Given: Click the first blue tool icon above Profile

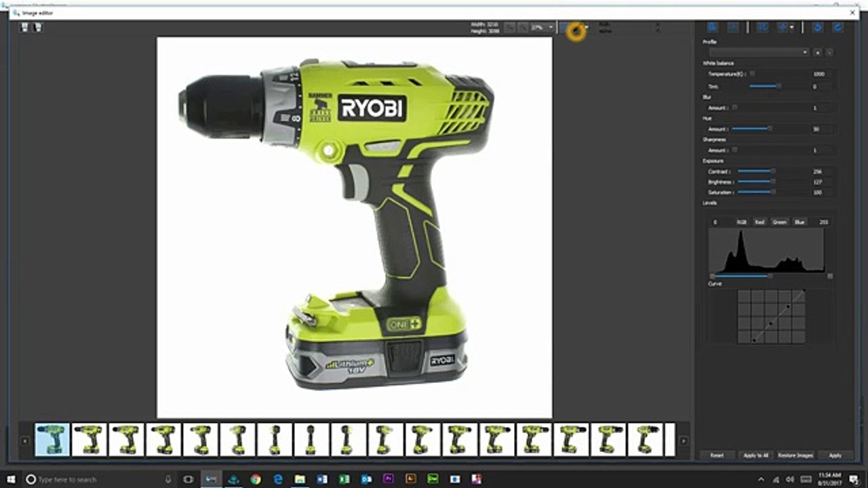Looking at the screenshot, I should coord(712,27).
